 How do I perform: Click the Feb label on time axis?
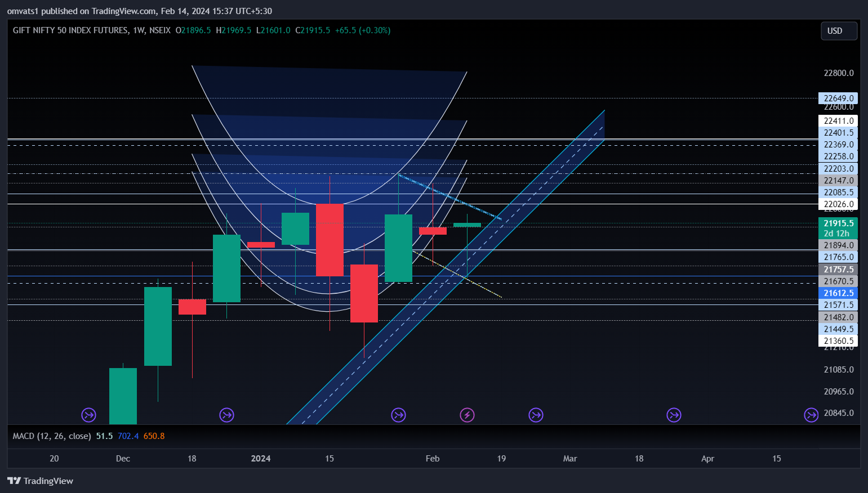[433, 459]
